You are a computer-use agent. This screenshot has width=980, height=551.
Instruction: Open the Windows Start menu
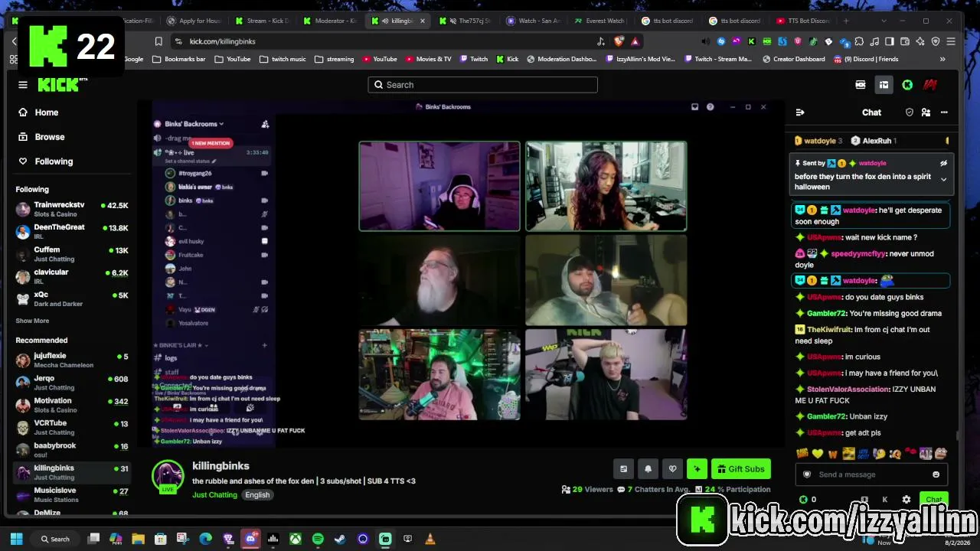tap(16, 540)
